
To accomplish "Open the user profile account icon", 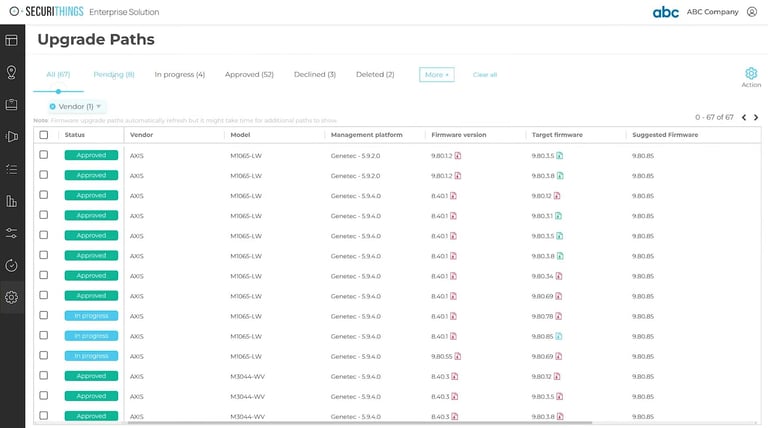I will [752, 12].
